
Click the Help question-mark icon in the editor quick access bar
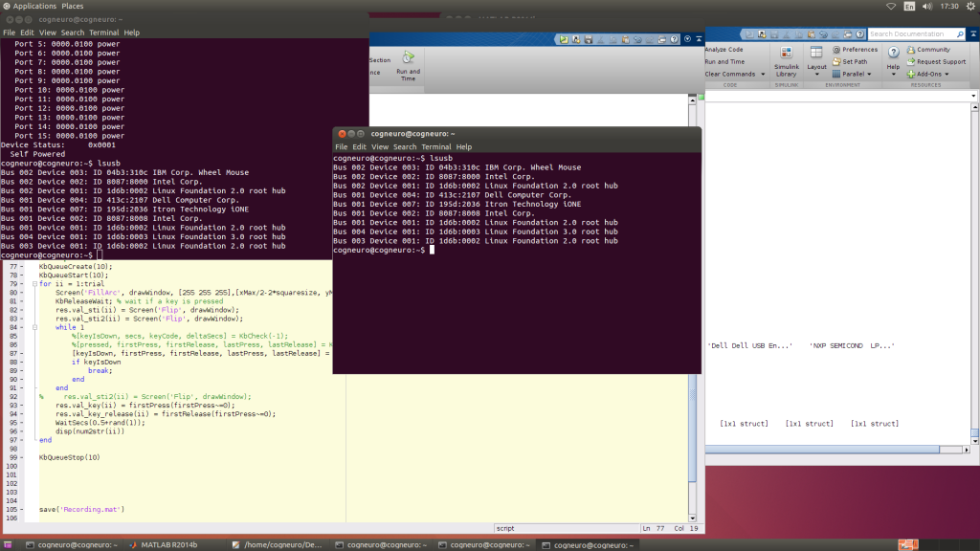(675, 39)
